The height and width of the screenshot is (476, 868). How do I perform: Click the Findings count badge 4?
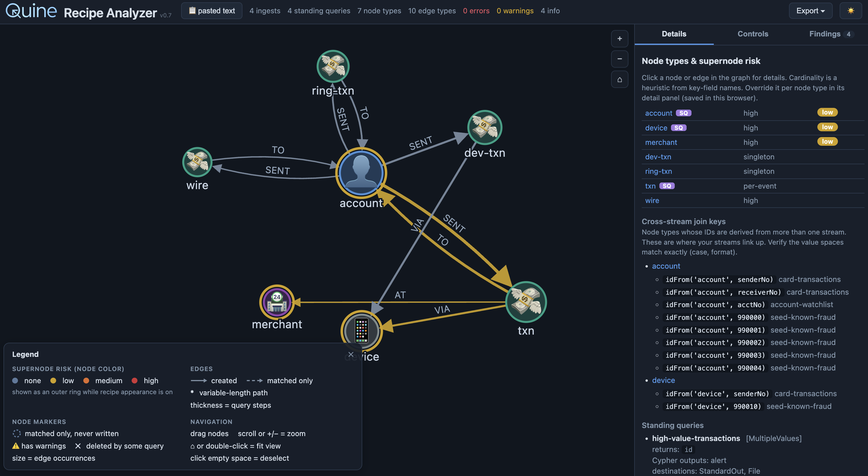pyautogui.click(x=848, y=34)
